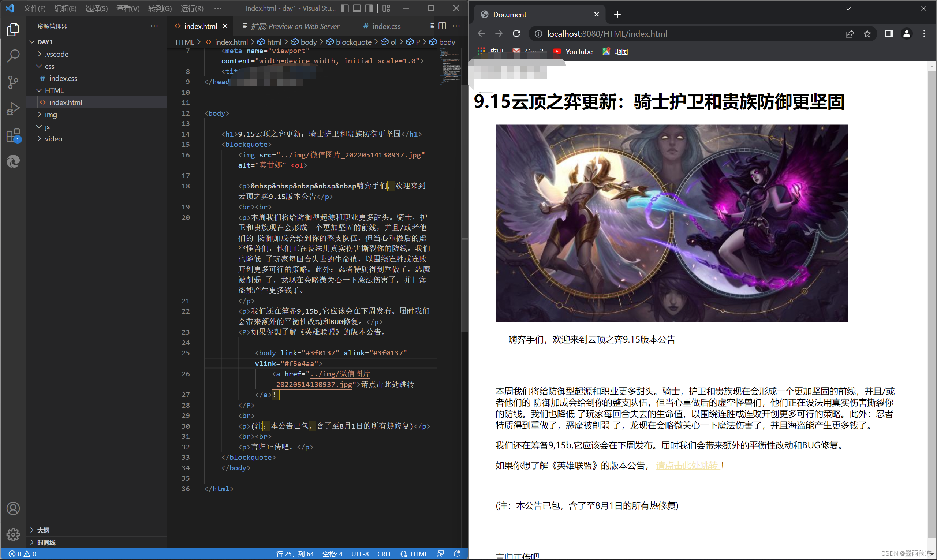
Task: Open the Run and Debug view
Action: [x=13, y=108]
